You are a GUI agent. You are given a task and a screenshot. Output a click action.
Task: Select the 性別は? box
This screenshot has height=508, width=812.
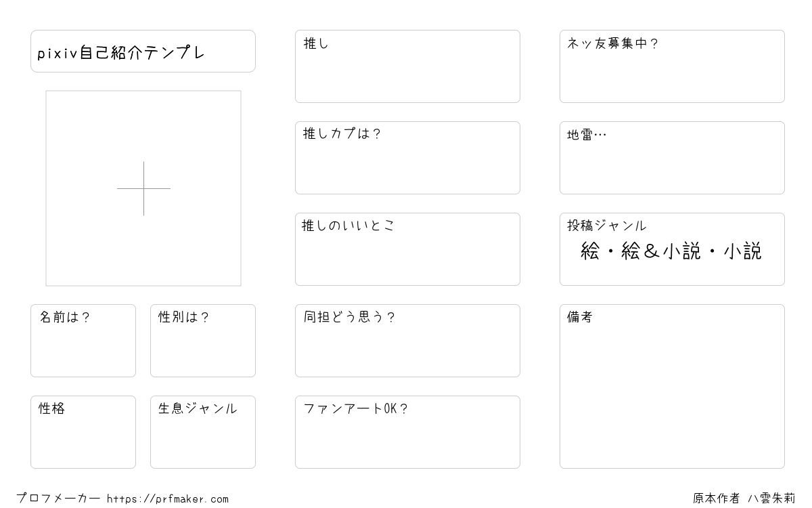[203, 341]
